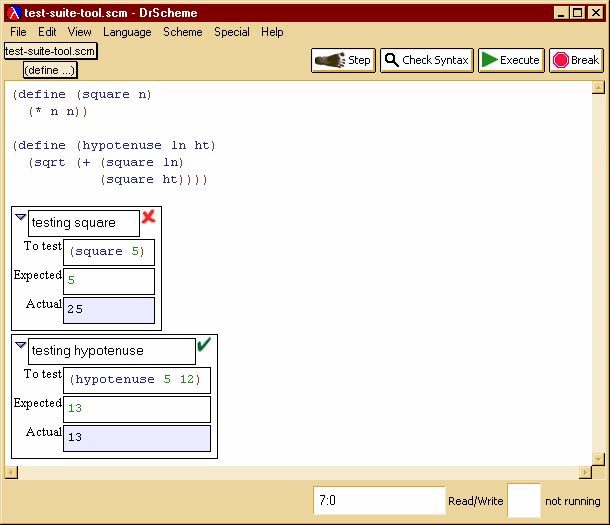Run the program with Execute

point(511,60)
